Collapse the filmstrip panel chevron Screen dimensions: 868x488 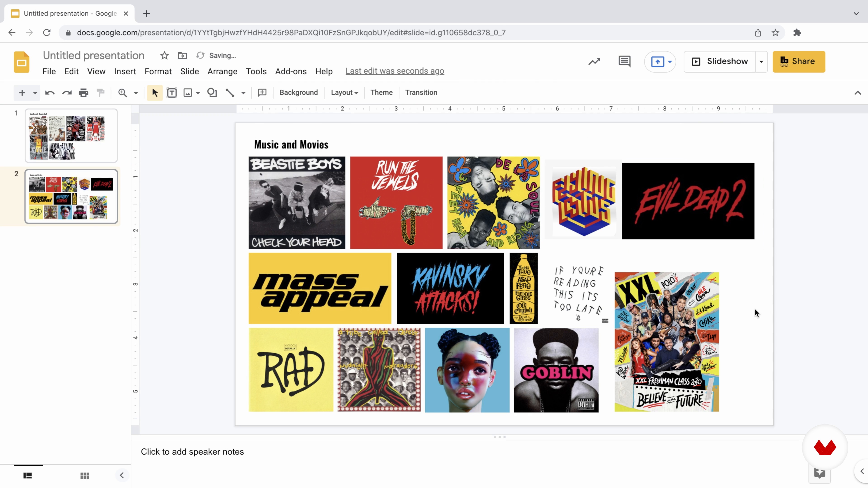(122, 475)
